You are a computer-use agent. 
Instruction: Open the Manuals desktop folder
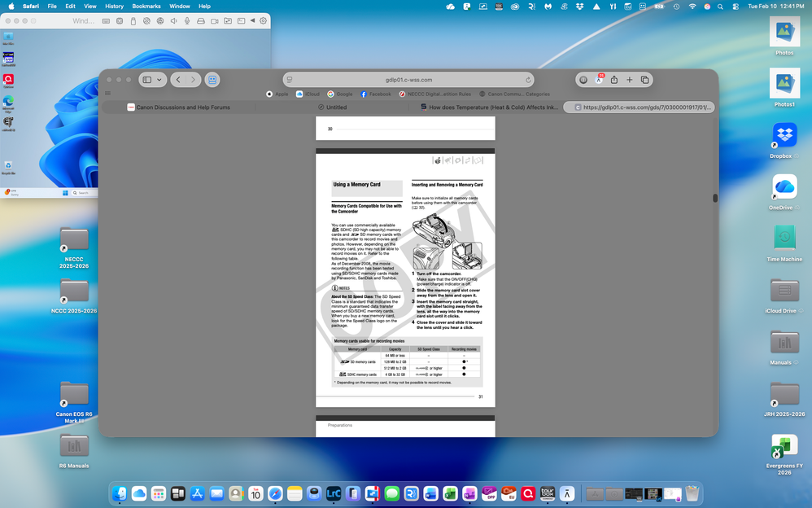tap(784, 342)
